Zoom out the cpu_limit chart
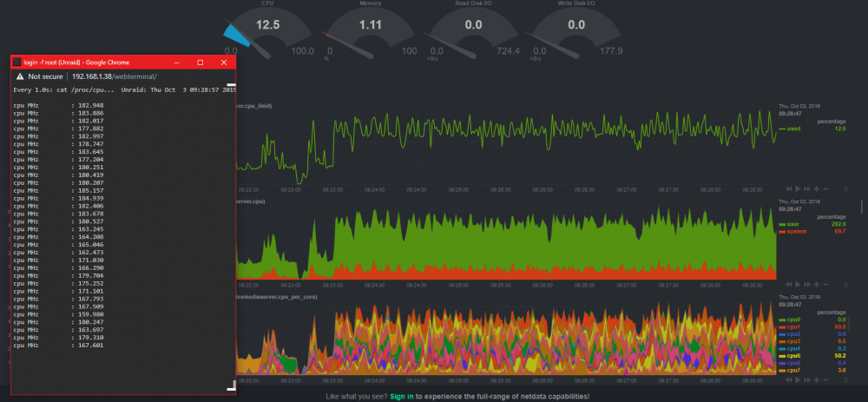Image resolution: width=868 pixels, height=402 pixels. pyautogui.click(x=825, y=188)
